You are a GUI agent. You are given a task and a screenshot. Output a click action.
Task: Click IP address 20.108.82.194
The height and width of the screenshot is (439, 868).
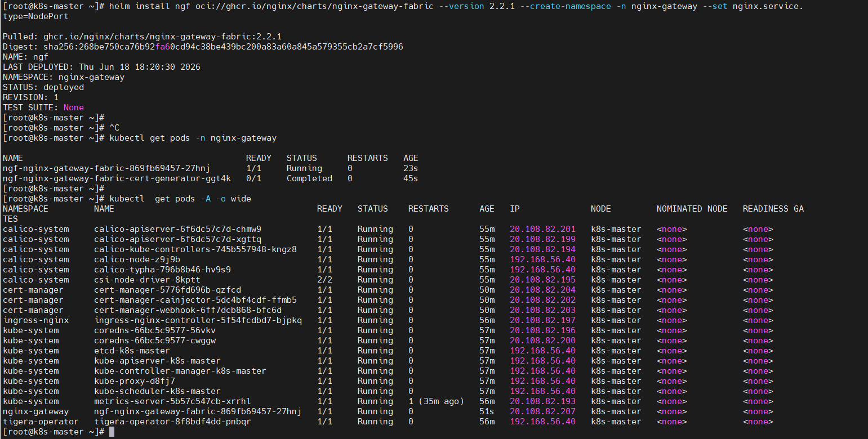tap(542, 249)
